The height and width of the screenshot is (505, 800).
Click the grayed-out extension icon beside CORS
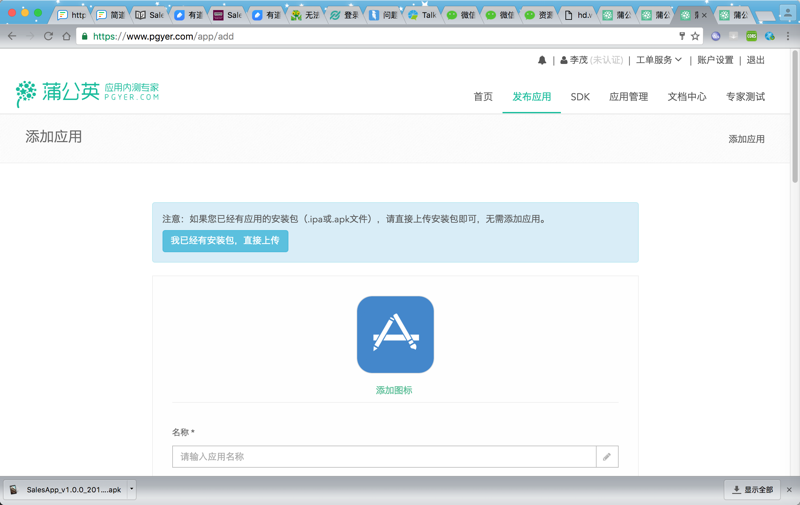pos(733,36)
